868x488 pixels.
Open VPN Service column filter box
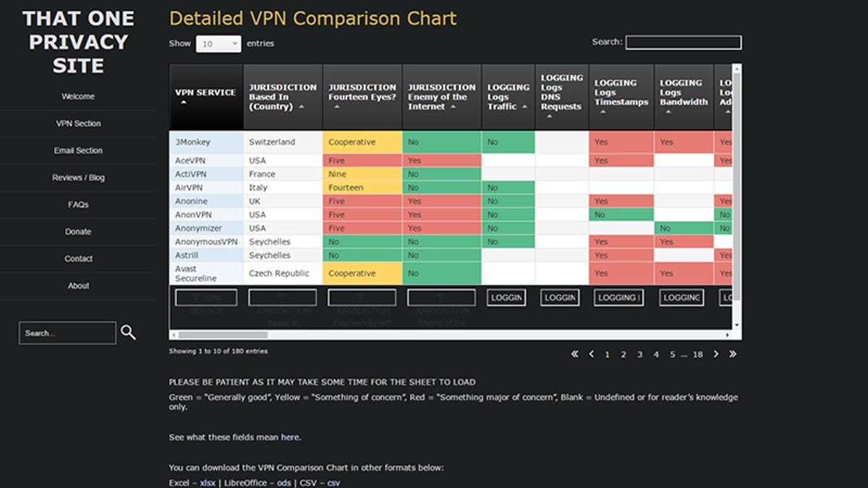click(x=206, y=298)
